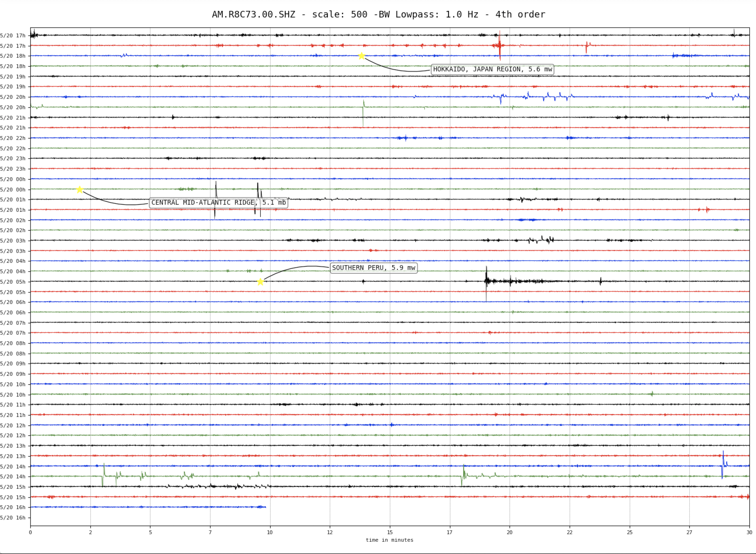Click x-axis tick label '25'

click(629, 532)
